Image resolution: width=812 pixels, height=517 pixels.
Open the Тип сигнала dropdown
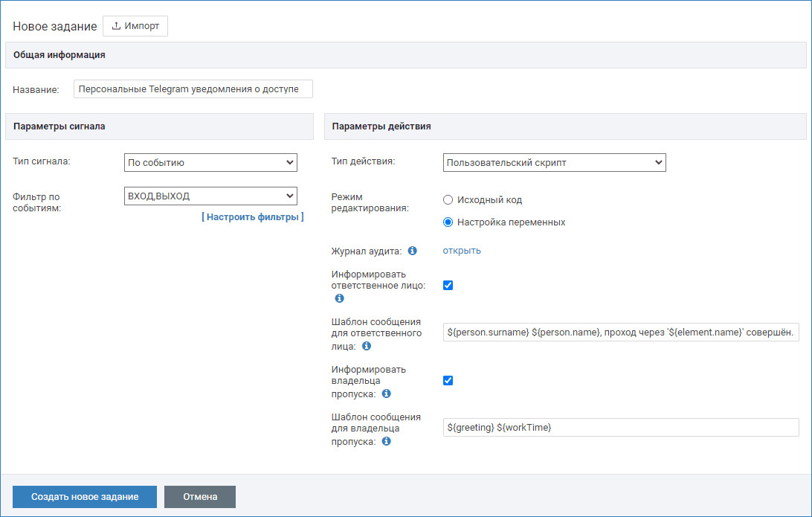click(x=210, y=162)
